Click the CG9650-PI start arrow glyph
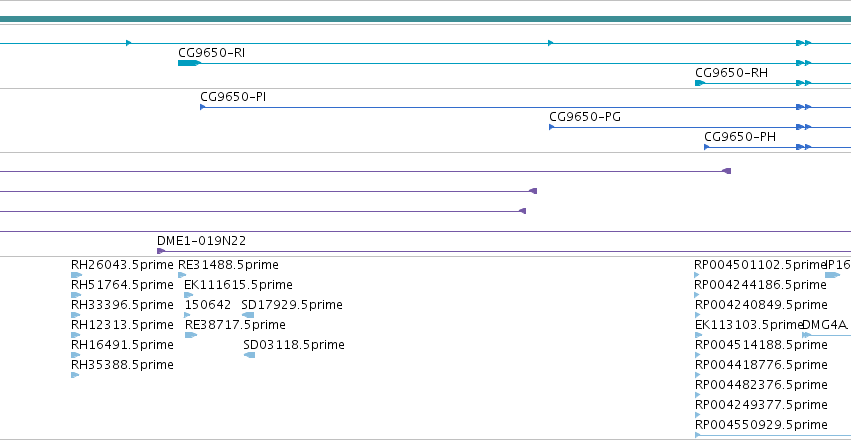851x440 pixels. point(202,107)
